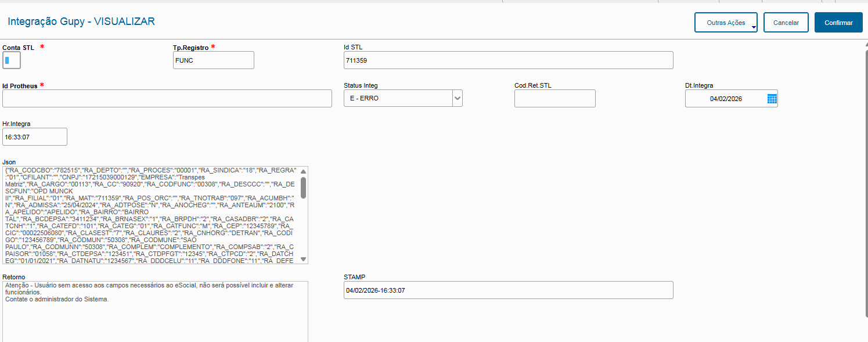Click the Dt.Integra date text
This screenshot has height=342, width=868.
(725, 99)
